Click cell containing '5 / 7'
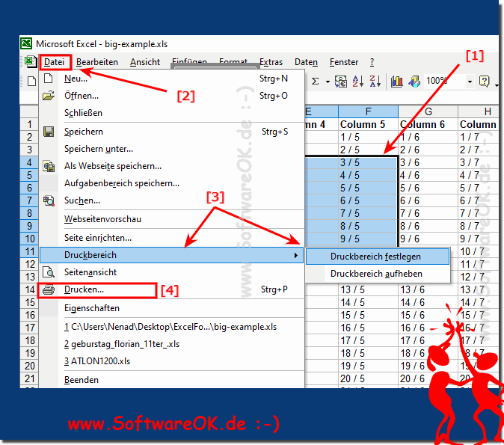The width and height of the screenshot is (504, 445). pos(479,188)
